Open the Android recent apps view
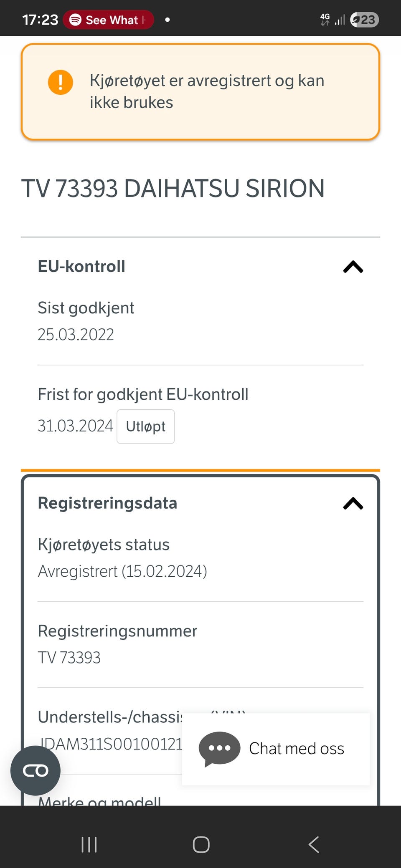The width and height of the screenshot is (401, 868). [89, 844]
